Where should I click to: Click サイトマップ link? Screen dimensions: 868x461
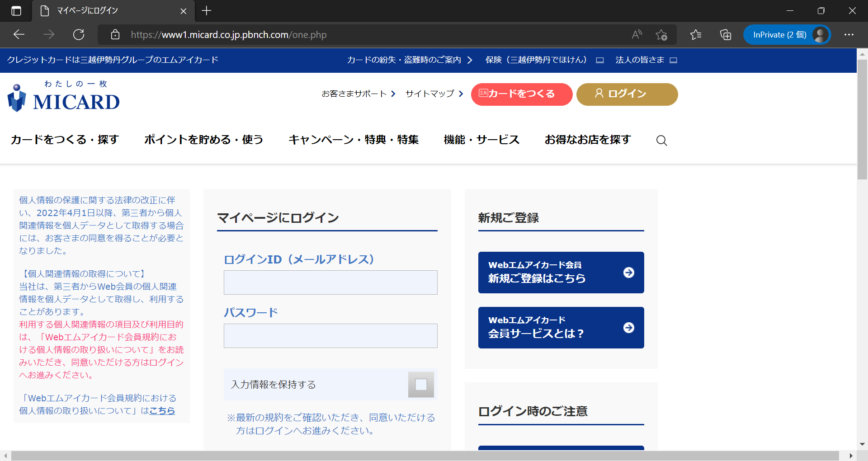pos(434,94)
